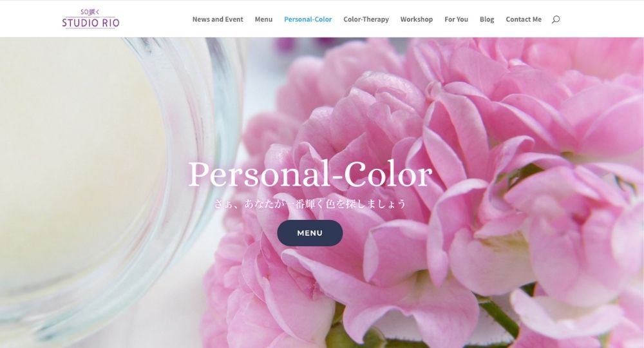Navigate to the Workshop page

tap(417, 19)
